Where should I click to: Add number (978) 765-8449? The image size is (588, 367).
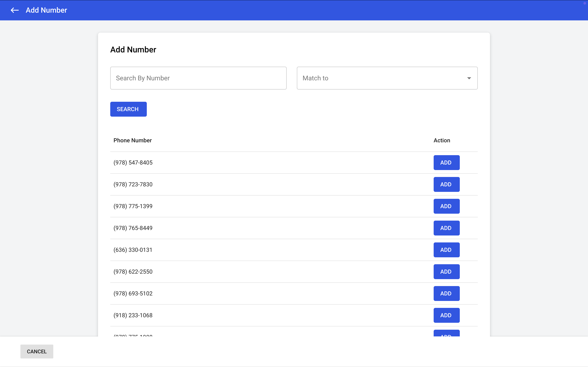pyautogui.click(x=446, y=228)
